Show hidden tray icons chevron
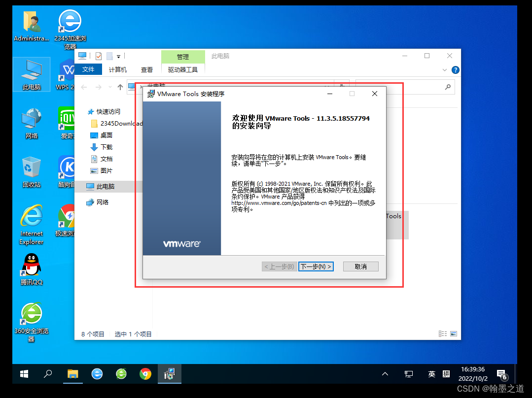The image size is (532, 398). pos(385,374)
